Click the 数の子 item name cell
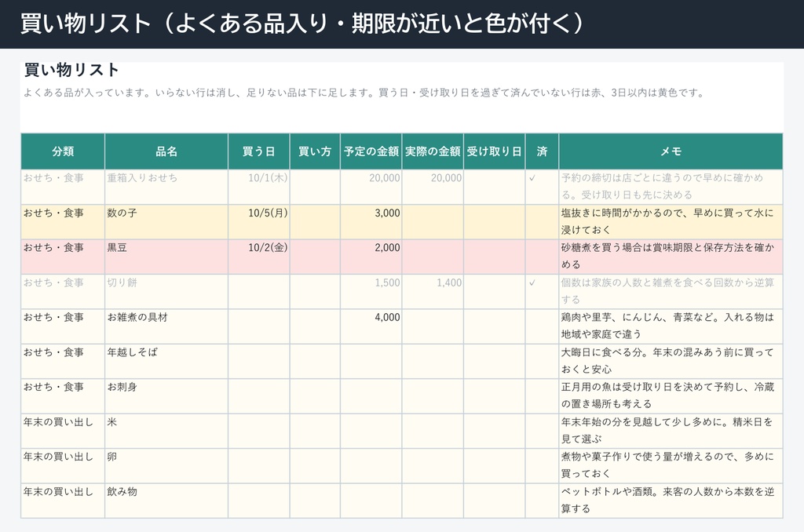Screen dimensions: 804x532 166,222
